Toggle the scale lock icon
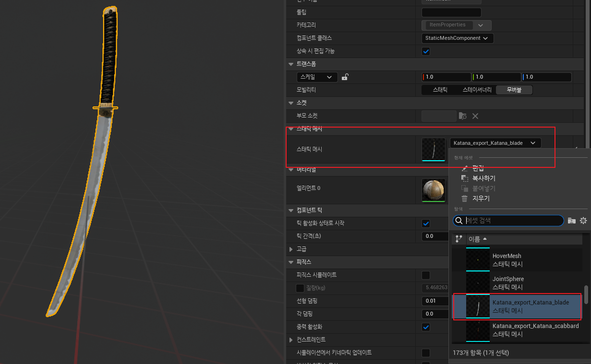 click(345, 77)
